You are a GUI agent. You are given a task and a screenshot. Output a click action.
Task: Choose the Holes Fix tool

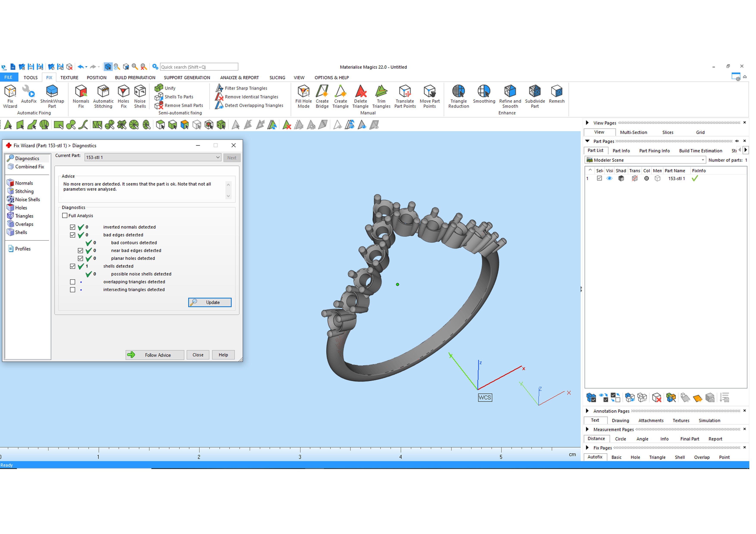123,96
